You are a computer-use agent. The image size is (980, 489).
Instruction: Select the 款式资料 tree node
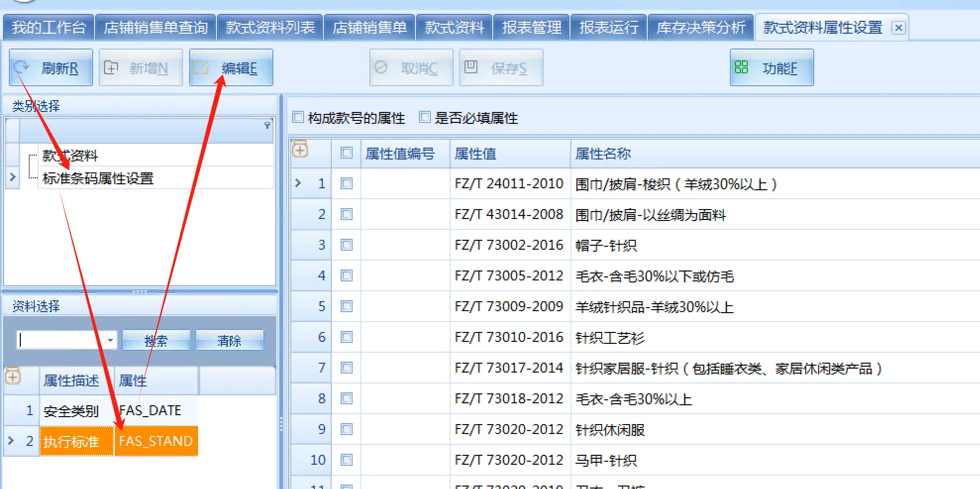click(70, 156)
